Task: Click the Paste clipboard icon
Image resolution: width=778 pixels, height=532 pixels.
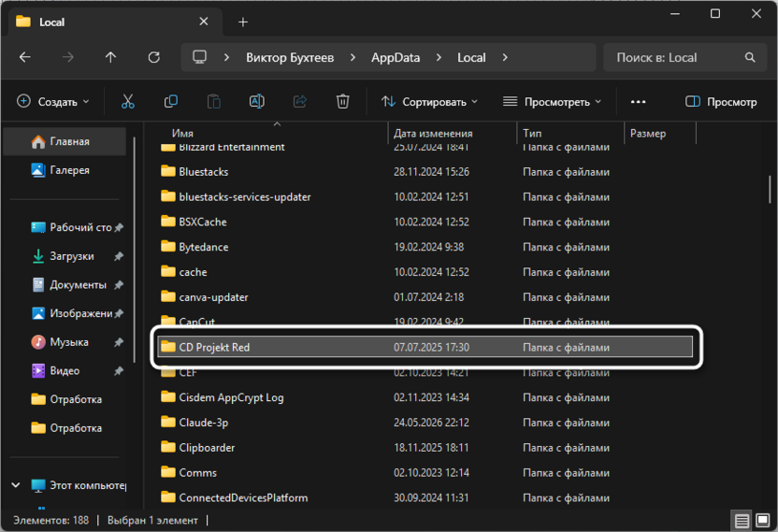Action: pyautogui.click(x=214, y=102)
